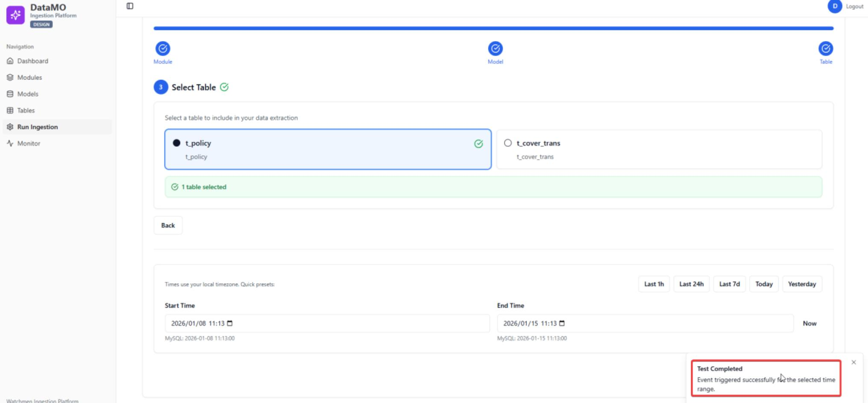Set End Time to Now
Viewport: 868px width, 403px height.
tap(809, 324)
